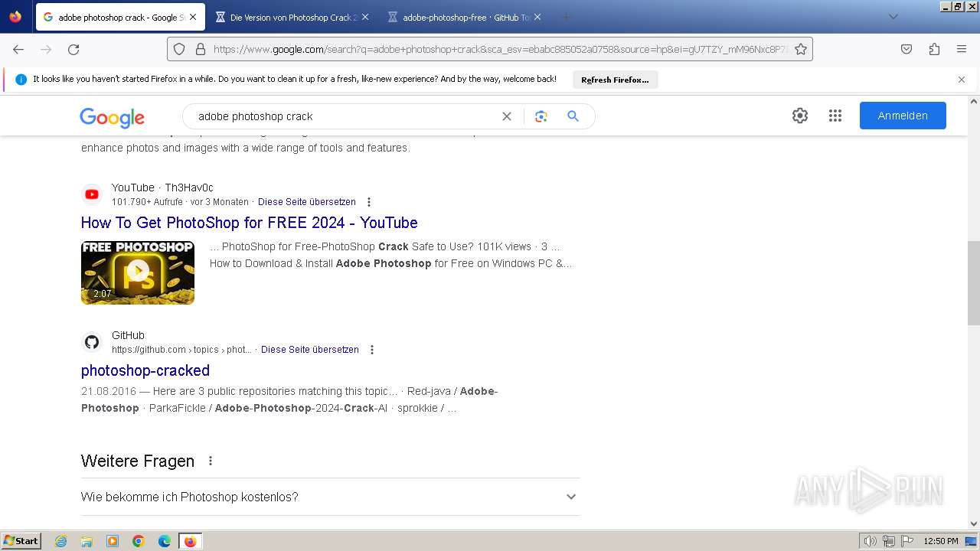Click the Firefox back arrow

pyautogui.click(x=18, y=49)
